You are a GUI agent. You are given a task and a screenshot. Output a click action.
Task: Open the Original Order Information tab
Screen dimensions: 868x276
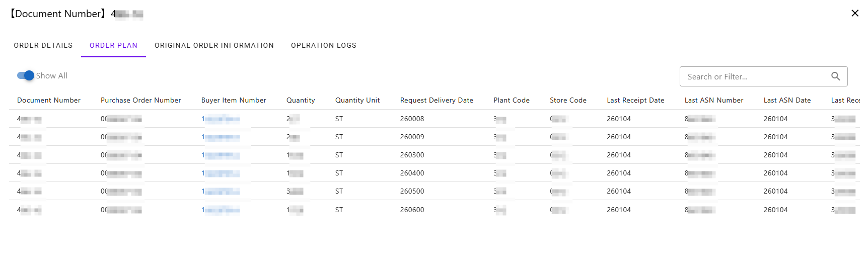coord(214,45)
